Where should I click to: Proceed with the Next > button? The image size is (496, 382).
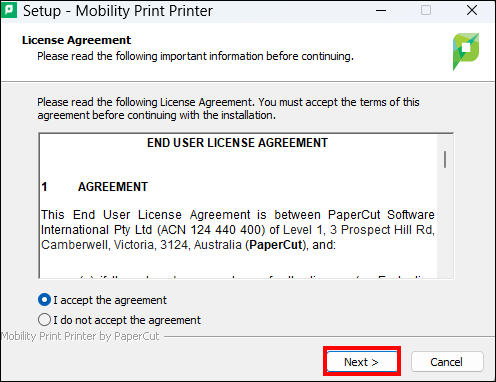point(362,362)
